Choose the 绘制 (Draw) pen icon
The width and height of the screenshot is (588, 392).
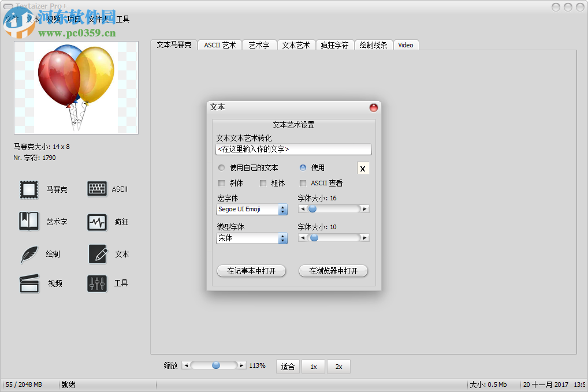(29, 254)
